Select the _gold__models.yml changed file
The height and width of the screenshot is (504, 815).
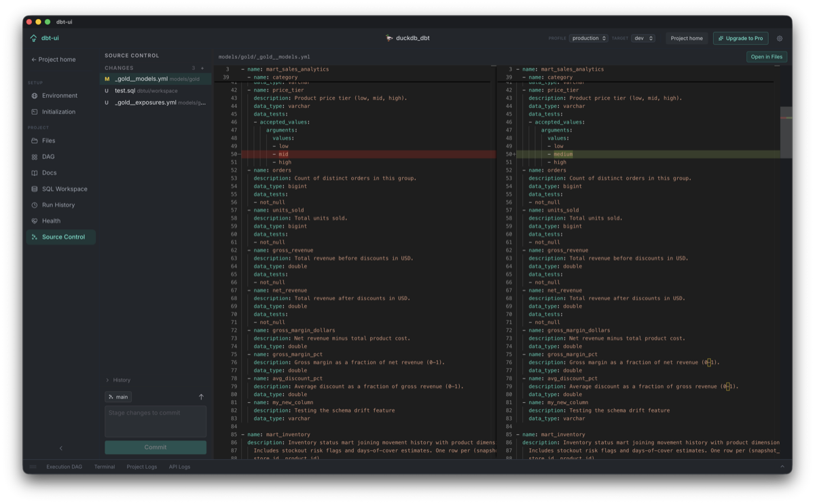156,79
